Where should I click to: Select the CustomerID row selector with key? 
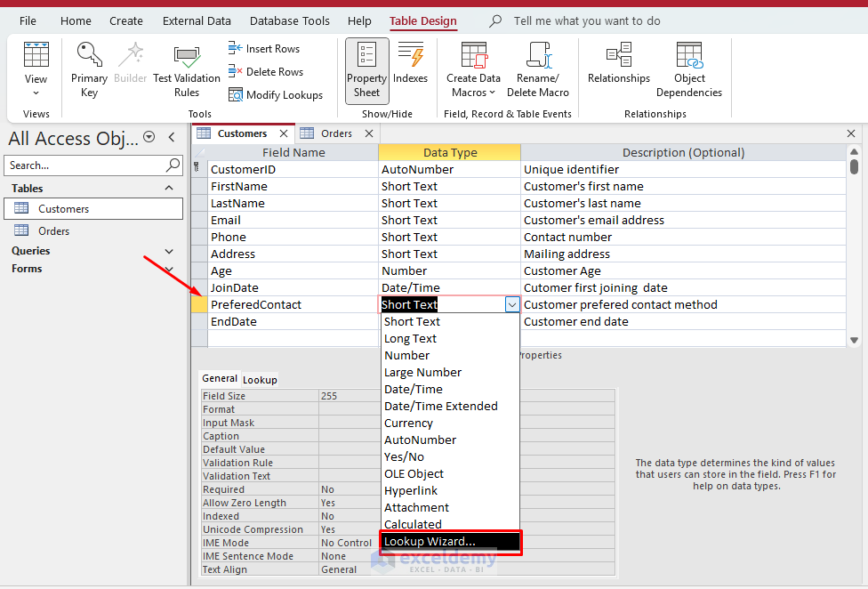198,169
